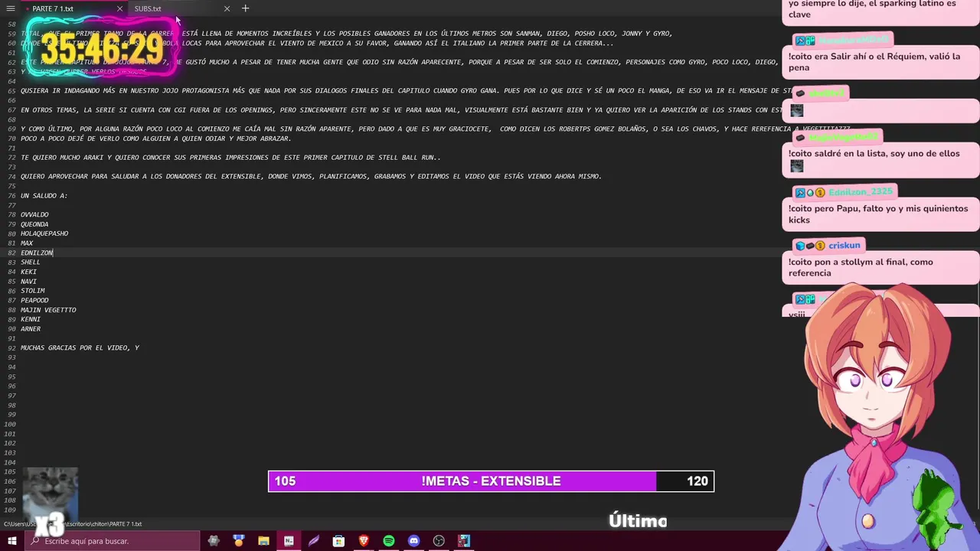Click the Ednilzon_2325 username in chat
The height and width of the screenshot is (551, 980).
861,192
